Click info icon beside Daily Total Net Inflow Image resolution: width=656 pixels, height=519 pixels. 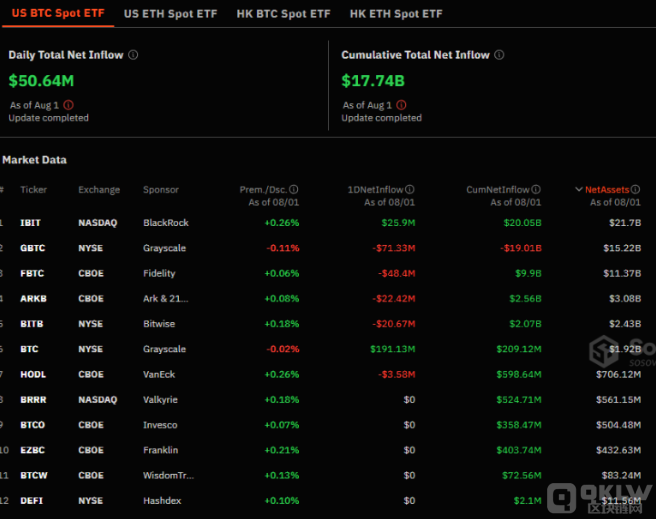[x=134, y=56]
